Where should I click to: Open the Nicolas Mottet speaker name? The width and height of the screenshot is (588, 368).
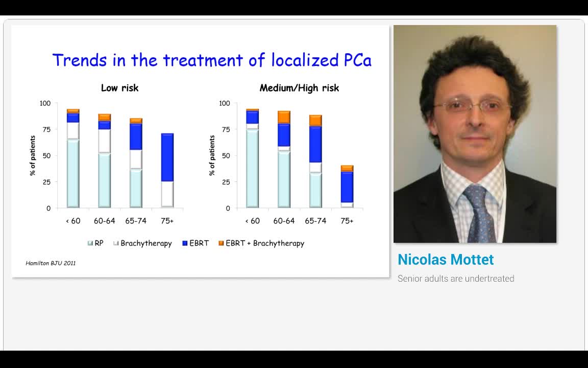click(446, 260)
